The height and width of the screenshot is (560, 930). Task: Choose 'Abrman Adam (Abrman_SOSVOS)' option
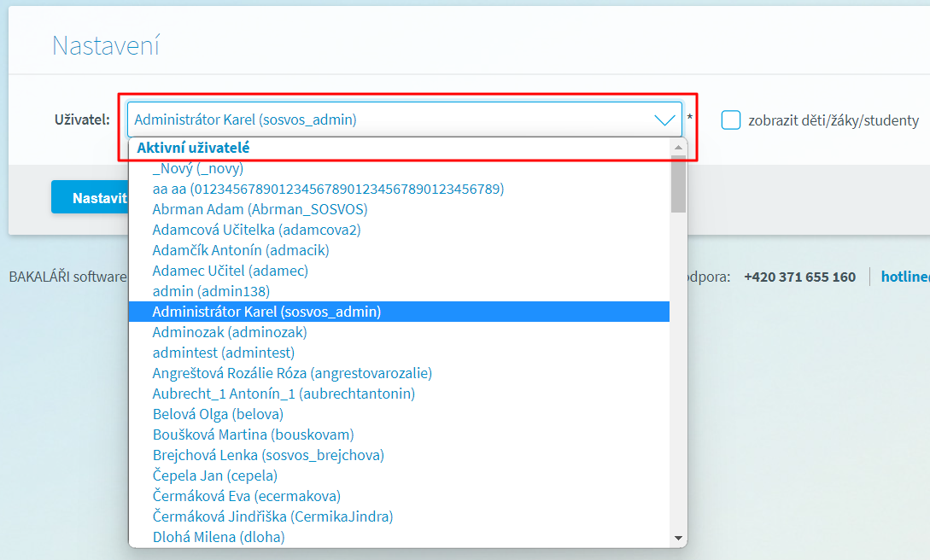(260, 209)
